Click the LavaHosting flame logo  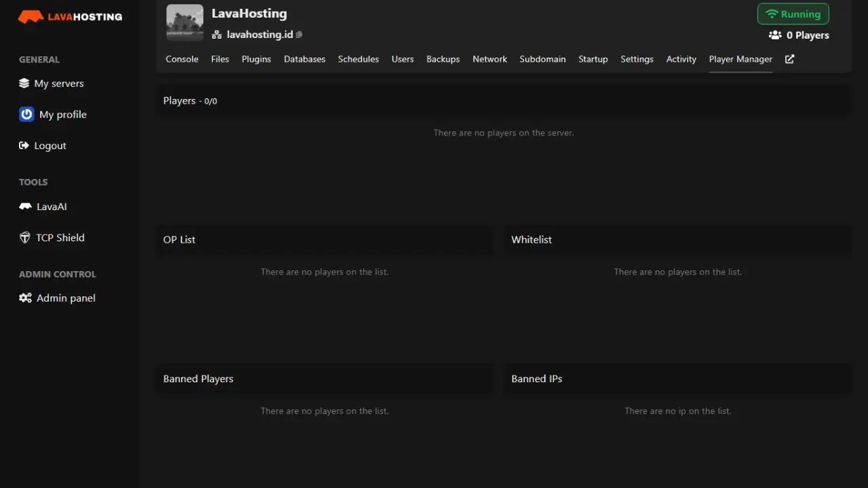(x=30, y=16)
